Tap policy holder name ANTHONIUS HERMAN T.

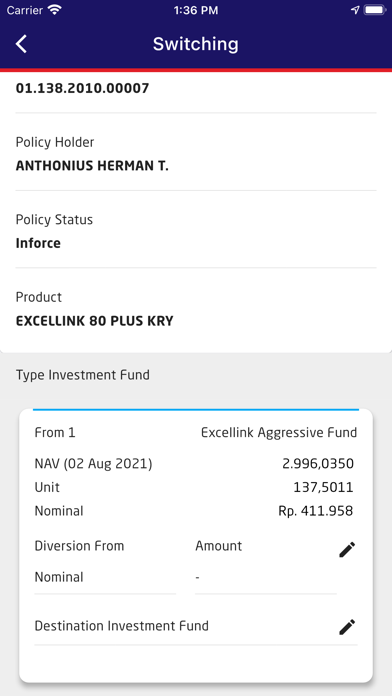[92, 166]
